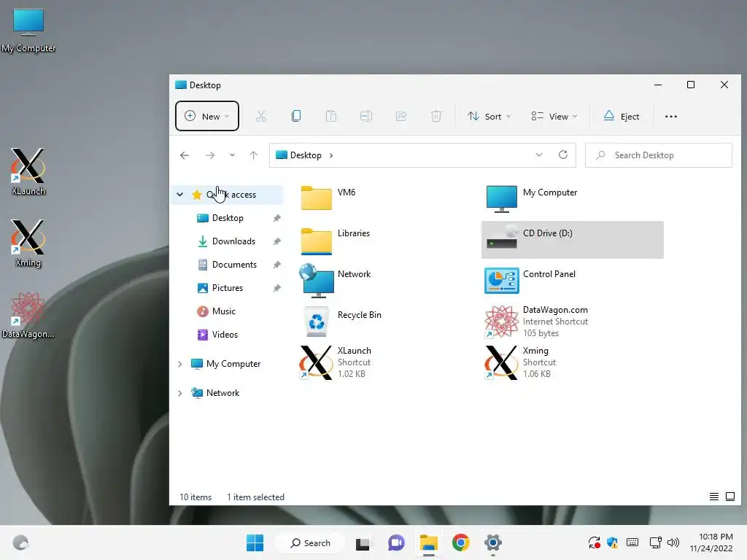Click the Paste clipboard icon
The width and height of the screenshot is (747, 560).
coord(331,116)
